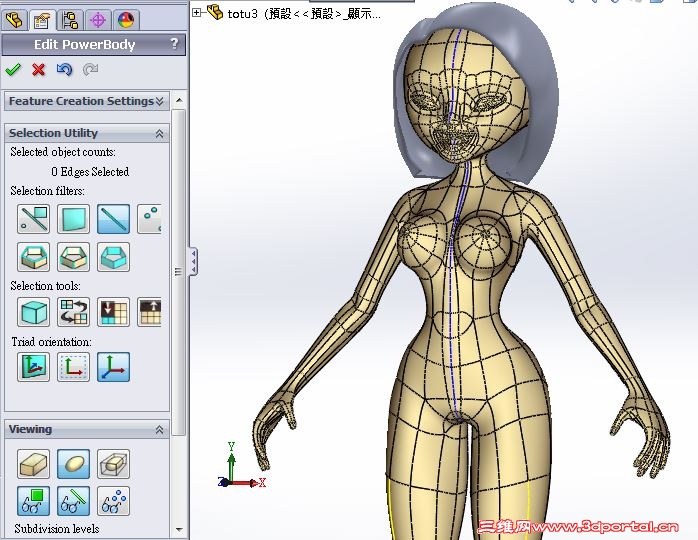Open the DisplayManager color ball tab

[x=126, y=20]
